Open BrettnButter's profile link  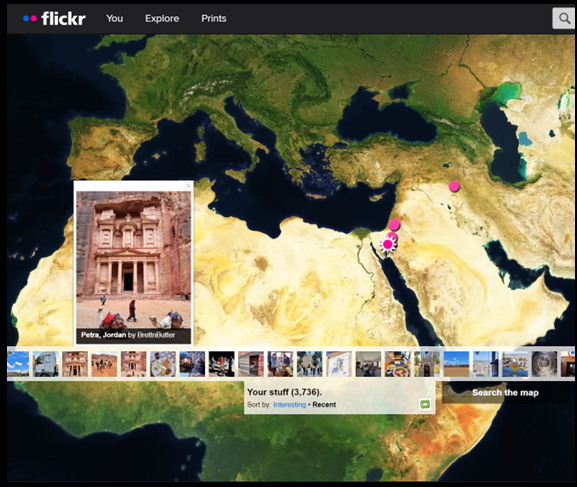pos(156,335)
